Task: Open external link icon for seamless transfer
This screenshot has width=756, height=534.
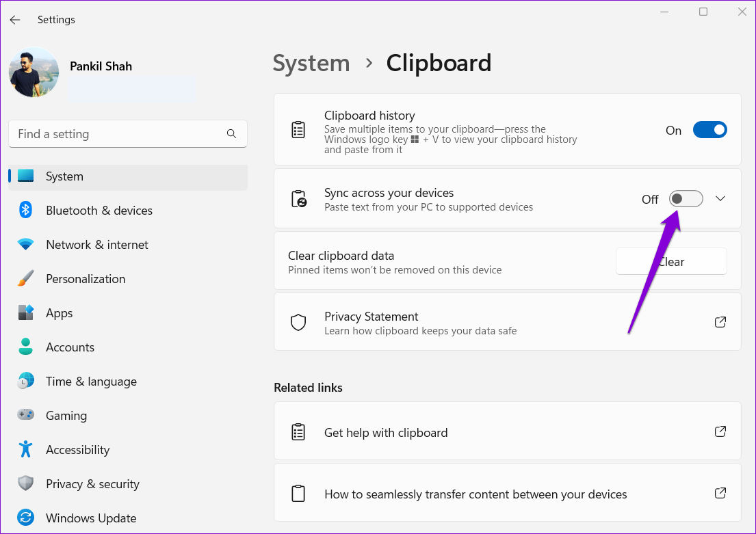Action: (720, 493)
